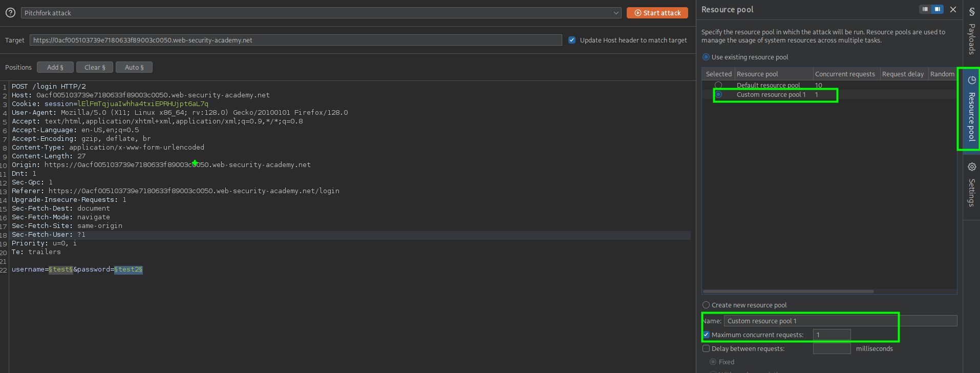The width and height of the screenshot is (980, 373).
Task: Click the Auto § button
Action: click(134, 67)
